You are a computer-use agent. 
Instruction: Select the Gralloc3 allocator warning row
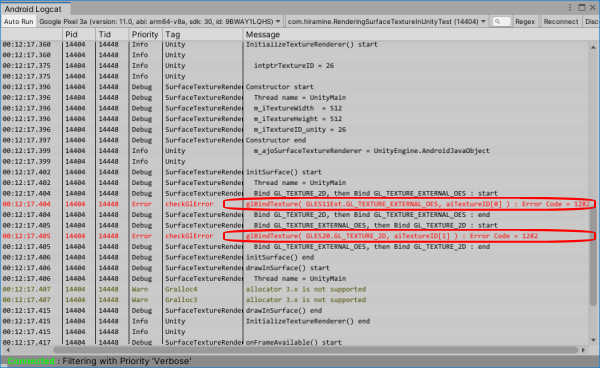click(295, 300)
